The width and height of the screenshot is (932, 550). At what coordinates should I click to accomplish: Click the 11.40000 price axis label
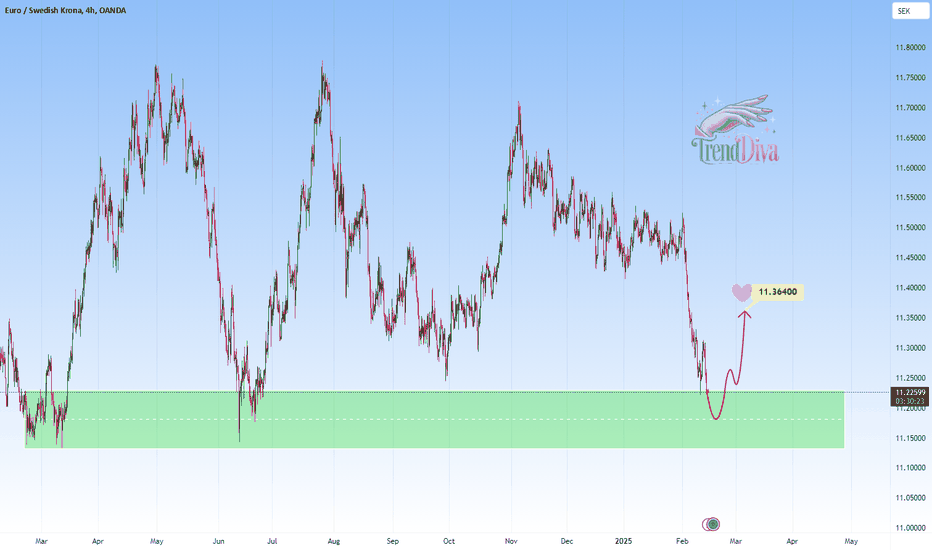tap(911, 288)
